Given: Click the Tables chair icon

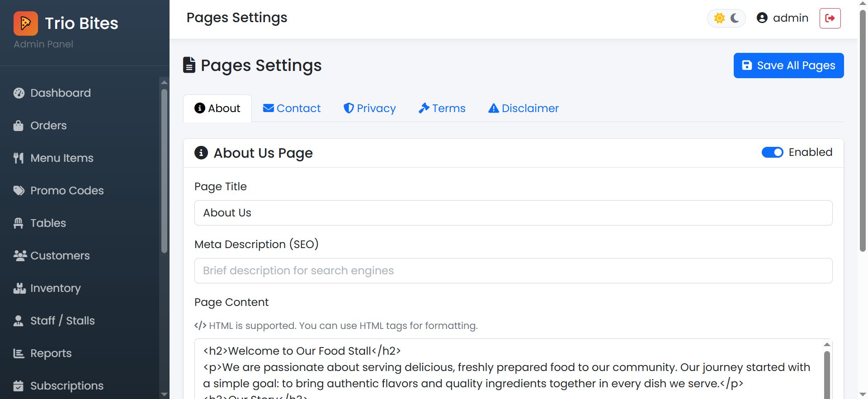Looking at the screenshot, I should [19, 223].
